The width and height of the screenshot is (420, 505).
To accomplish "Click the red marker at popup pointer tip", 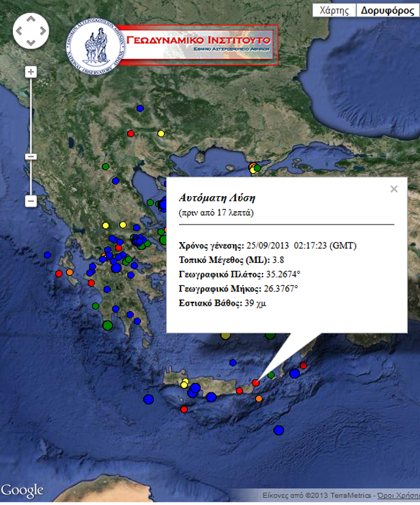I will [256, 383].
